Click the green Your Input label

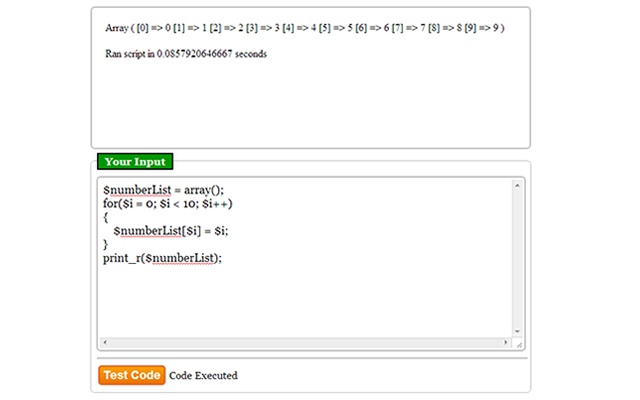[x=135, y=161]
